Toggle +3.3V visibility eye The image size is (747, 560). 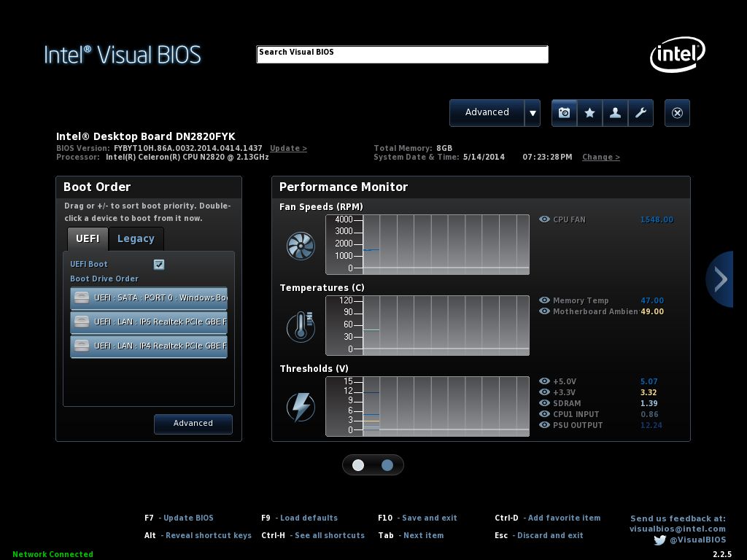click(x=544, y=392)
